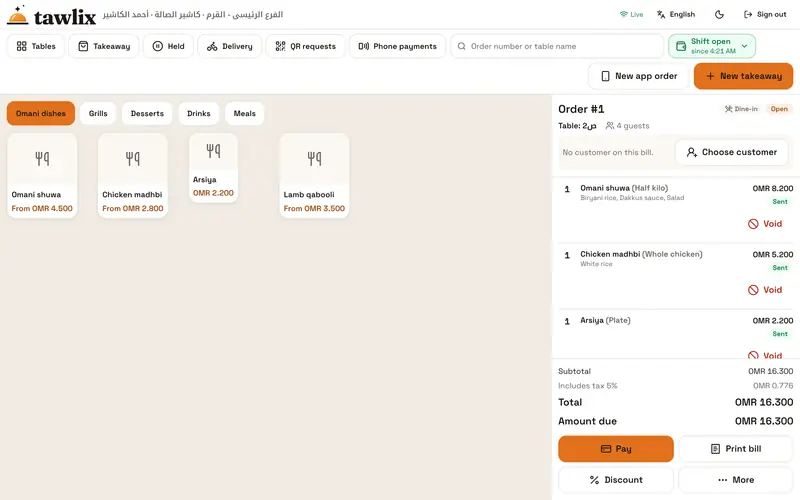Add Chicken madhbi to the order

click(x=133, y=176)
